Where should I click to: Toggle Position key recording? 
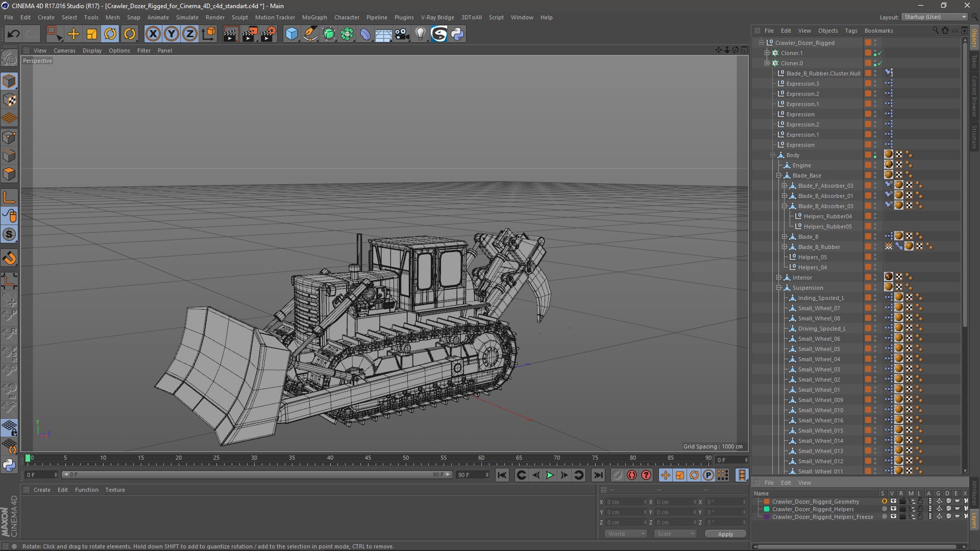coord(665,475)
